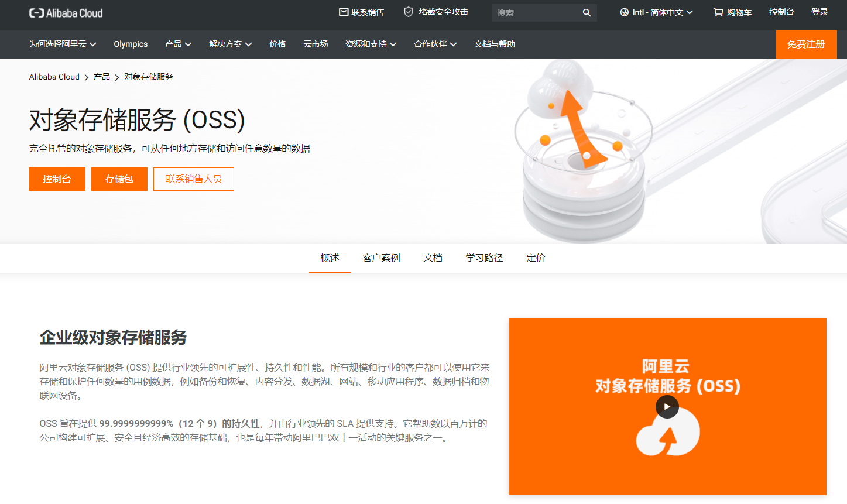This screenshot has width=847, height=504.
Task: Click the envelope icon beside 联系销售
Action: [x=344, y=12]
